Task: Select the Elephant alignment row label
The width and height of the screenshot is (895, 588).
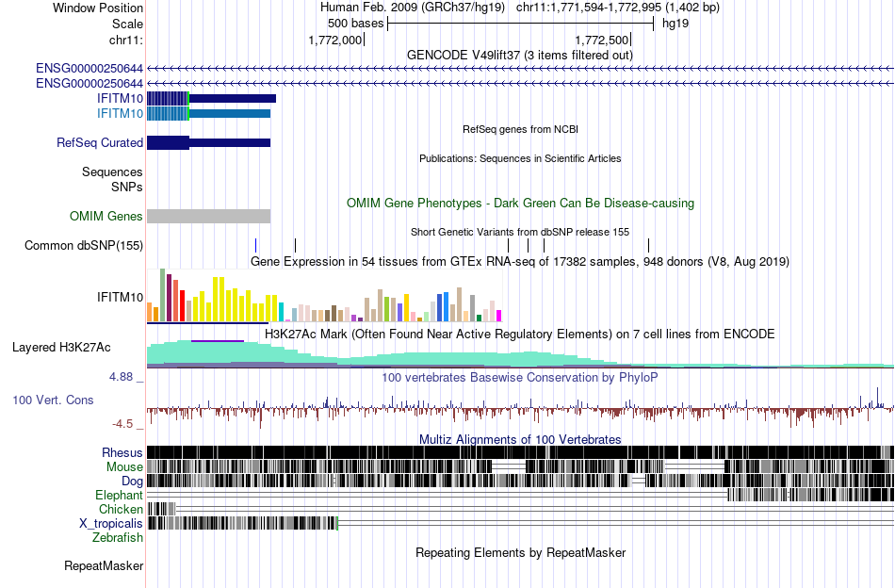Action: click(119, 495)
